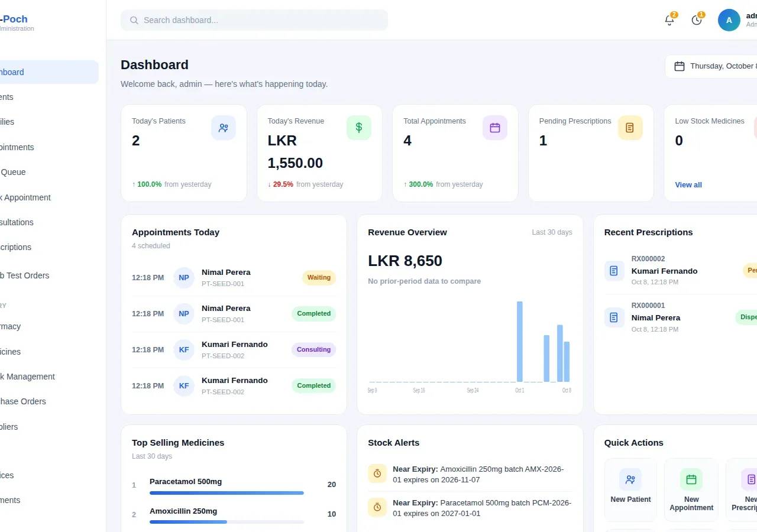Click the New Patient quick action button
Screen dimensions: 757x532
click(630, 490)
